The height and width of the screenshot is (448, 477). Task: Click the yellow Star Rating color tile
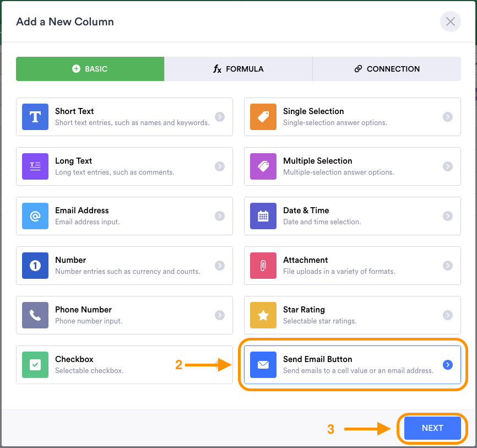click(x=263, y=315)
